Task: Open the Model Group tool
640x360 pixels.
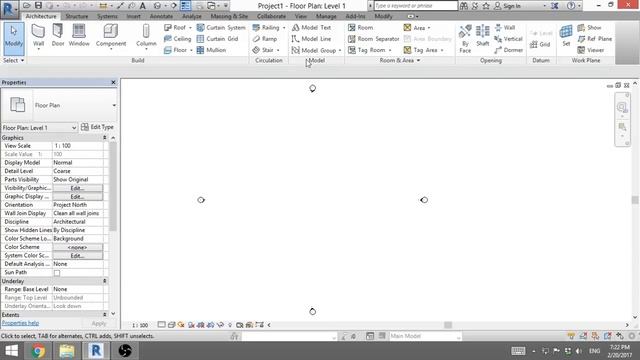Action: click(x=316, y=50)
